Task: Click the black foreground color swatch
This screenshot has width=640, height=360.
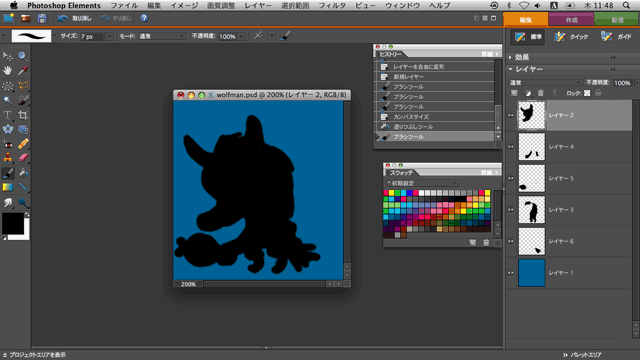Action: (13, 223)
